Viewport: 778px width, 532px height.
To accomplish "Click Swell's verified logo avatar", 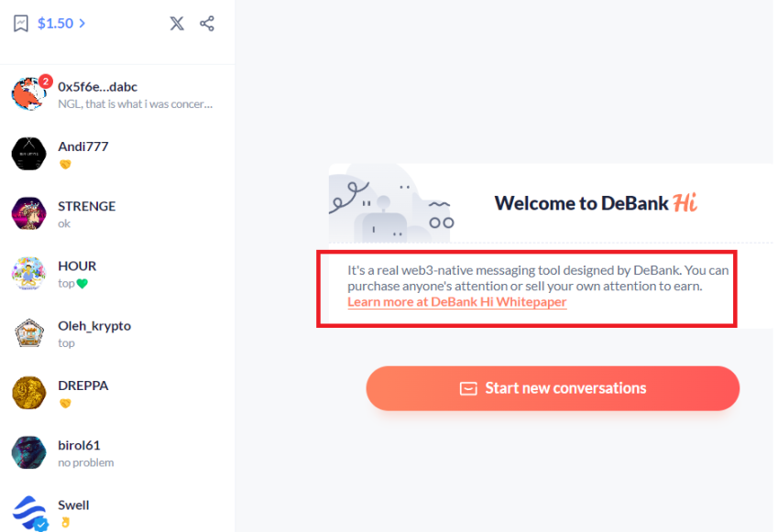I will pyautogui.click(x=29, y=513).
